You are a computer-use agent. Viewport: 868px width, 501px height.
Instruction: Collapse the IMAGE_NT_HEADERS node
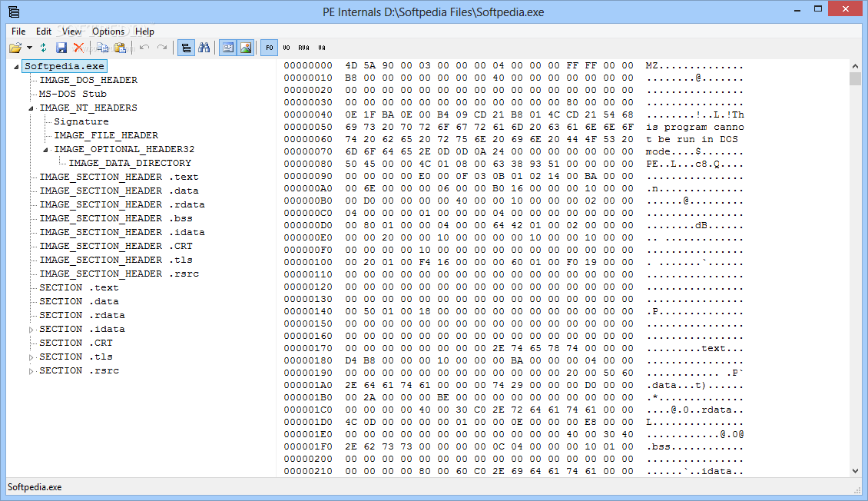coord(31,108)
